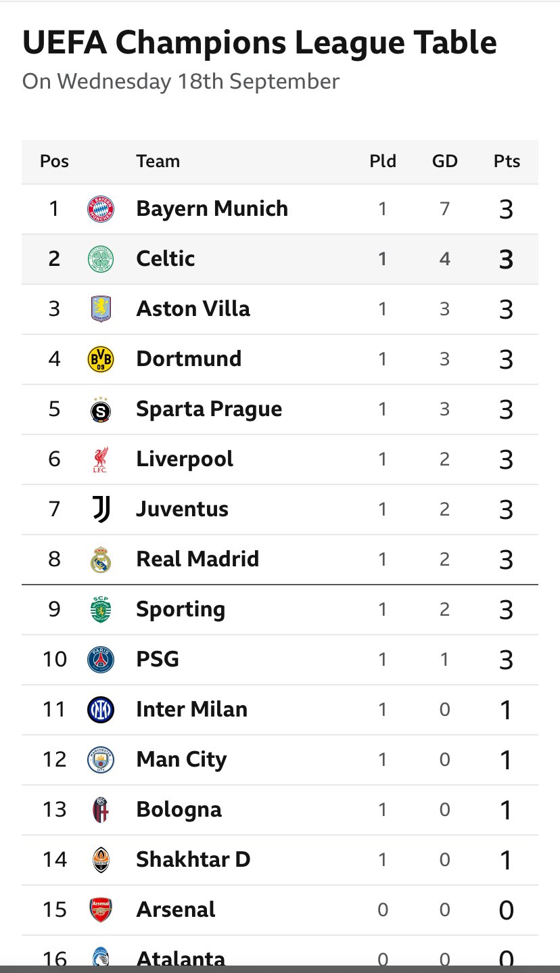This screenshot has width=560, height=973.
Task: Click the Inter Milan crest
Action: (x=101, y=710)
